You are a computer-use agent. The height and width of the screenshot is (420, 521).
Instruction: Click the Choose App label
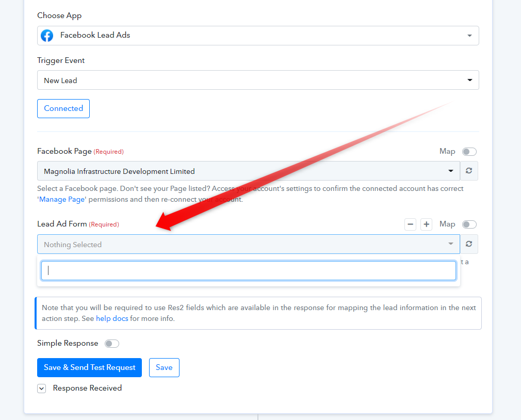59,15
